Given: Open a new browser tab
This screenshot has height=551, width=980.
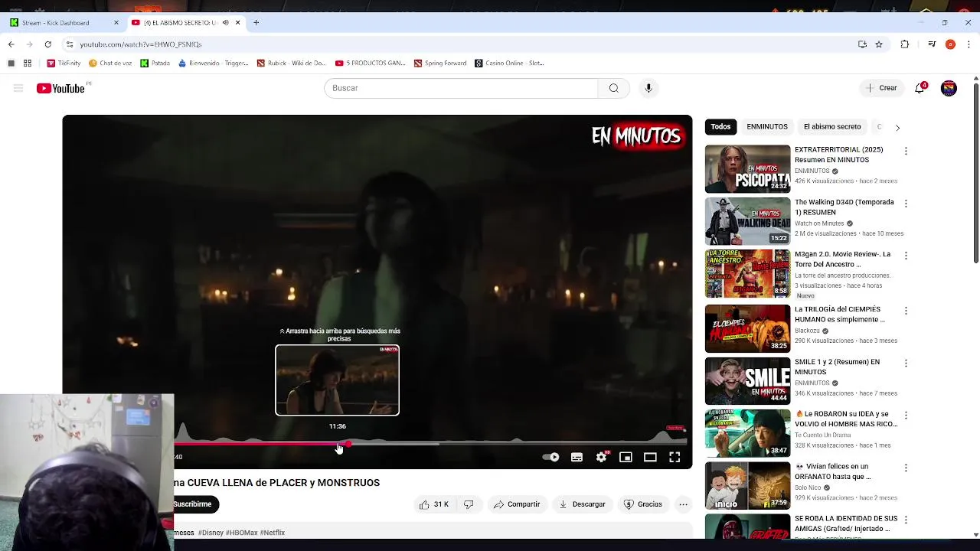Looking at the screenshot, I should (256, 23).
